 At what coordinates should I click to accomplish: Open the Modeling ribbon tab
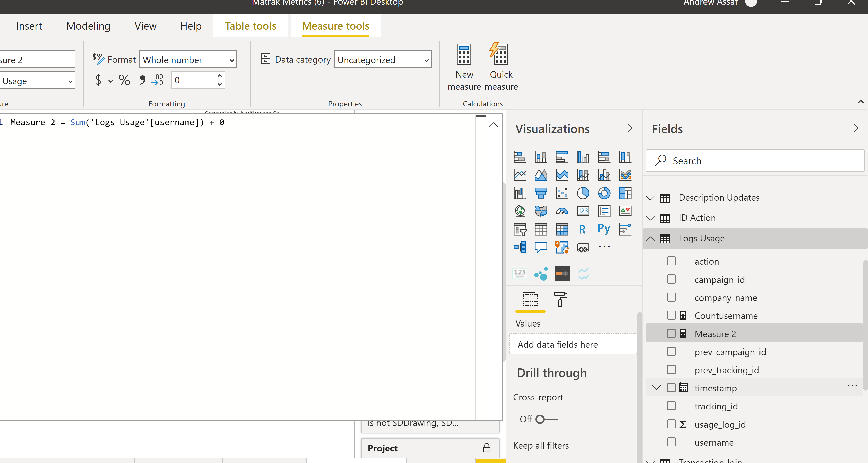coord(88,26)
